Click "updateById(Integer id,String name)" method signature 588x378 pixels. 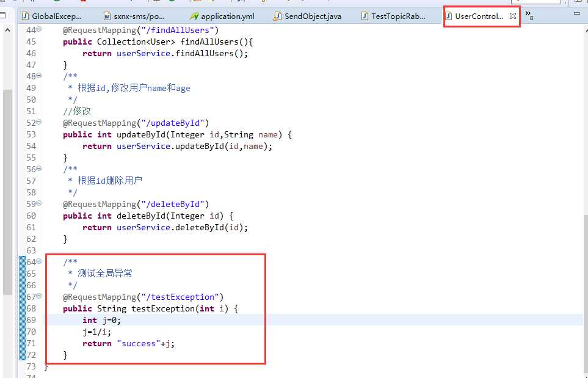(199, 134)
